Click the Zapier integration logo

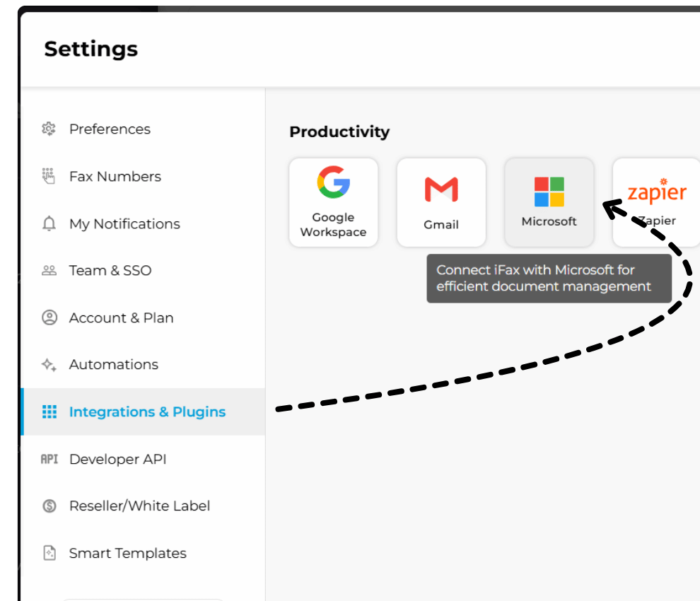tap(656, 189)
